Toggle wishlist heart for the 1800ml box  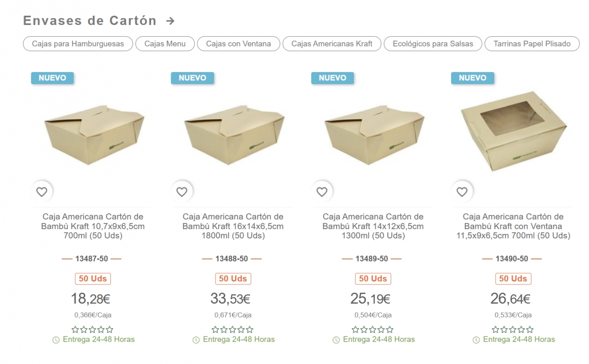[182, 192]
